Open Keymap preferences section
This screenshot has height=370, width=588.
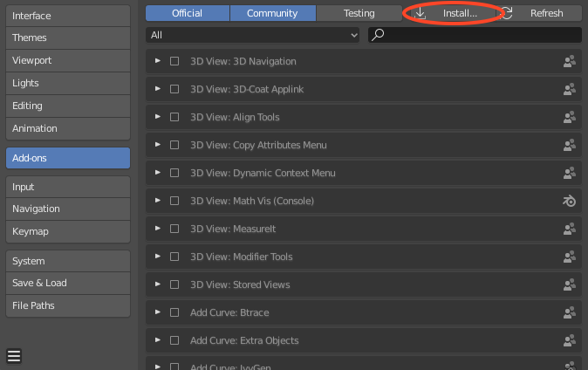pos(68,231)
